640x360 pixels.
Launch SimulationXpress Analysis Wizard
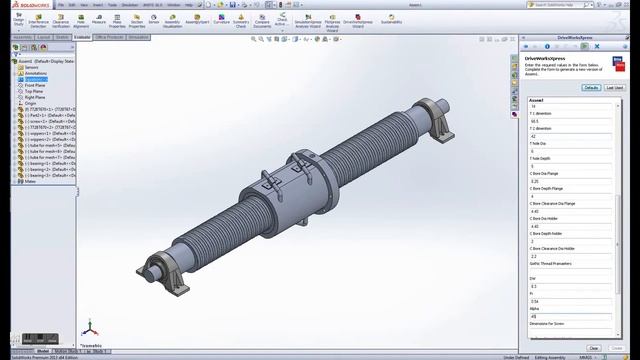[308, 21]
